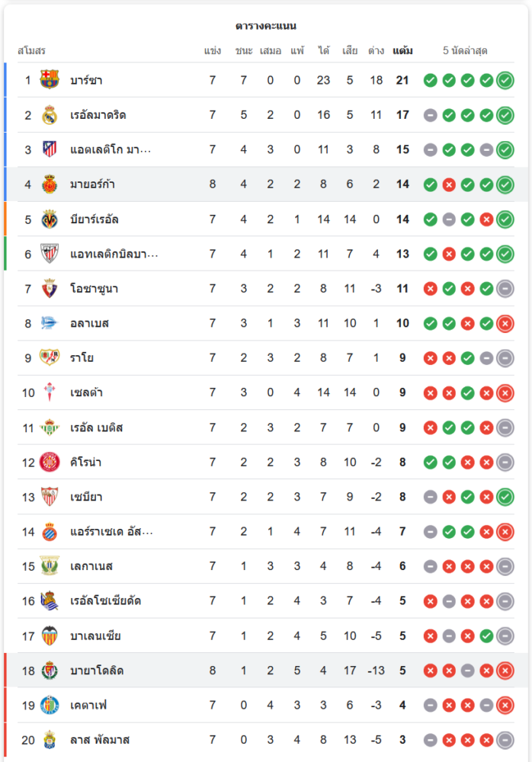Open the เรอัลมาดริด team link
The width and height of the screenshot is (532, 762).
click(98, 115)
